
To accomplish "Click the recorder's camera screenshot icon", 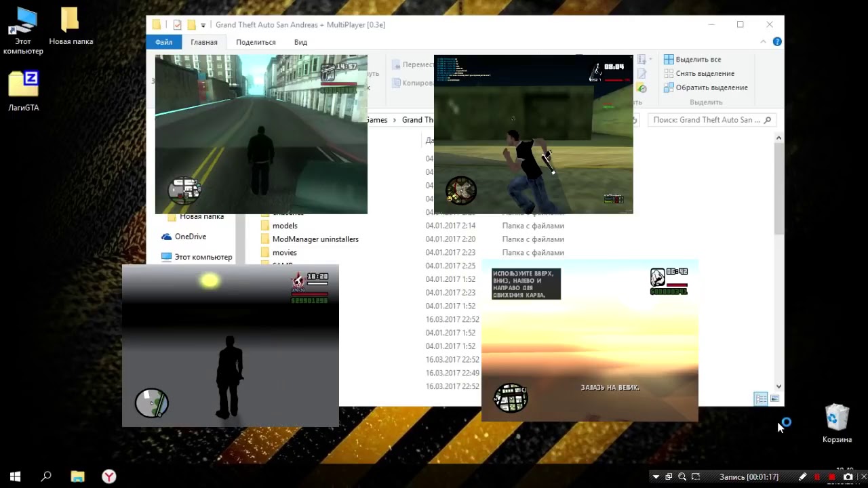I will pyautogui.click(x=848, y=477).
